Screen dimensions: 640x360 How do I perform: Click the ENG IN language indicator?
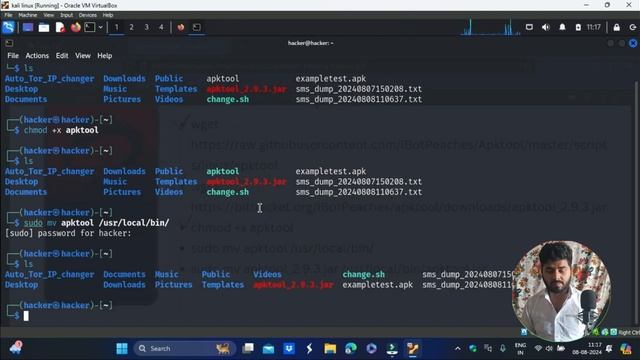pos(520,349)
